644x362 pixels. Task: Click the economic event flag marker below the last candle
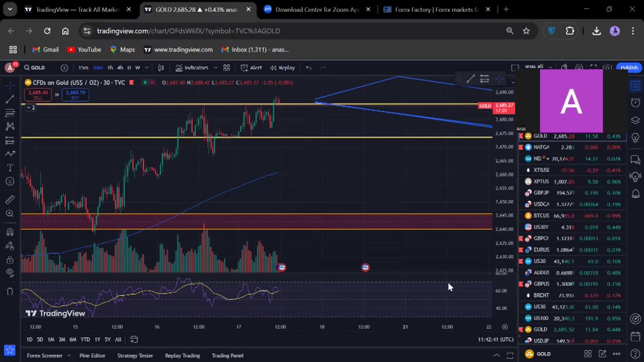tap(282, 267)
